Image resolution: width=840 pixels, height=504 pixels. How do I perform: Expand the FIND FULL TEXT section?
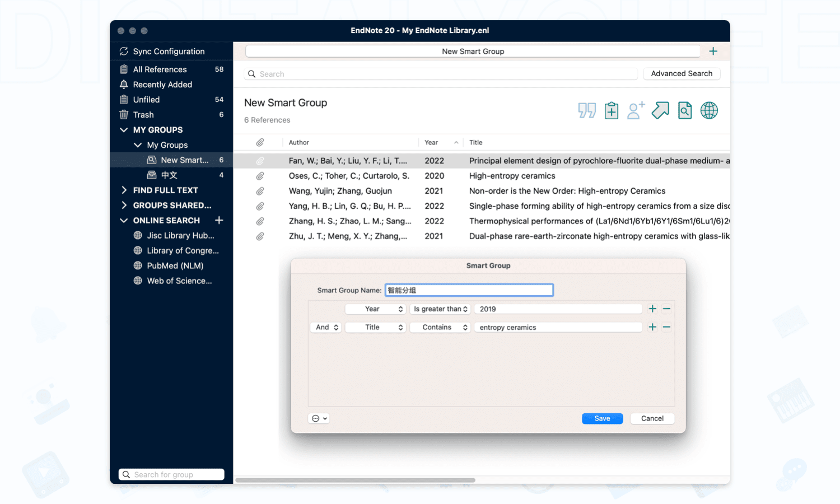point(124,190)
